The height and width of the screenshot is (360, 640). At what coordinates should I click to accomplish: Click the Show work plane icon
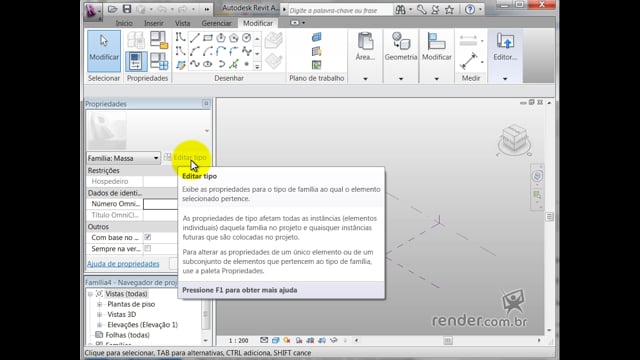[316, 51]
